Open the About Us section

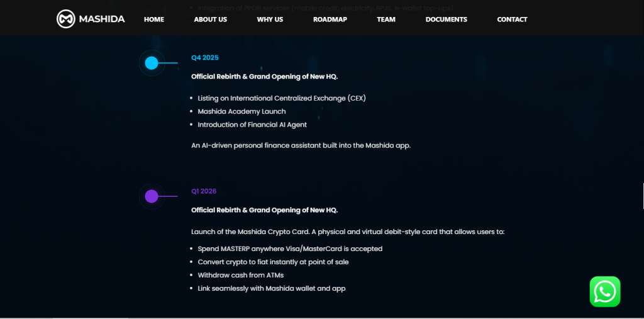click(210, 20)
